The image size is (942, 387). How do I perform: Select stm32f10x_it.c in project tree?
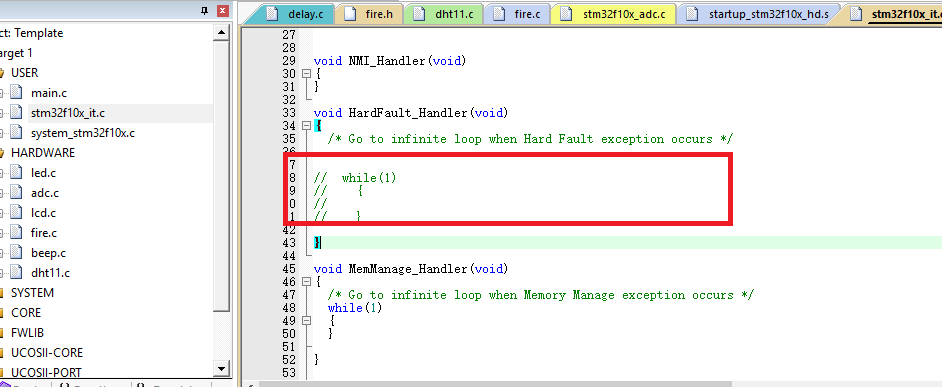click(x=67, y=112)
